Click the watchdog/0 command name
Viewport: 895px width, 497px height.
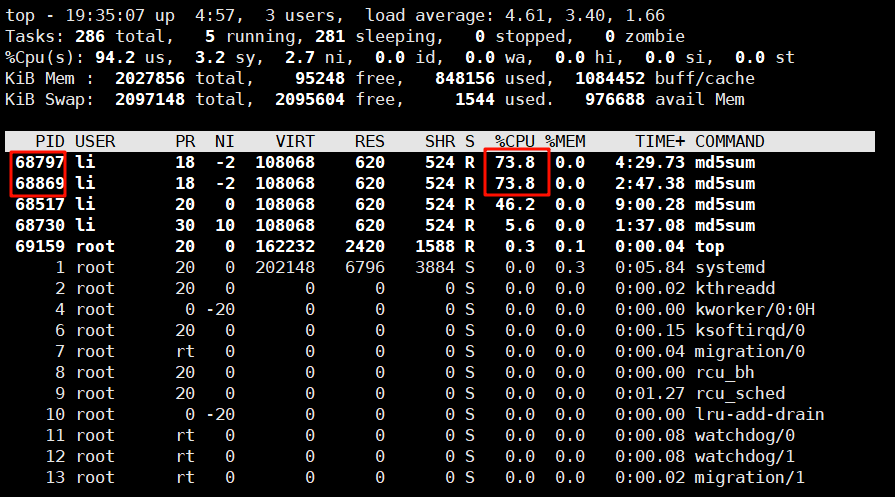coord(745,435)
